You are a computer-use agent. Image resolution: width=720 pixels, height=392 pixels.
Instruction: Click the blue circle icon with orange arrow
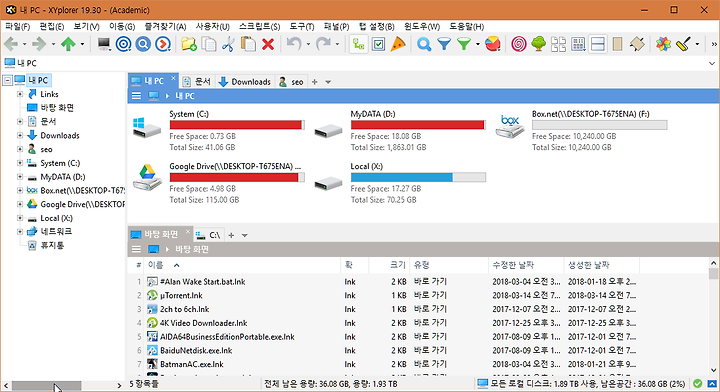click(x=163, y=44)
